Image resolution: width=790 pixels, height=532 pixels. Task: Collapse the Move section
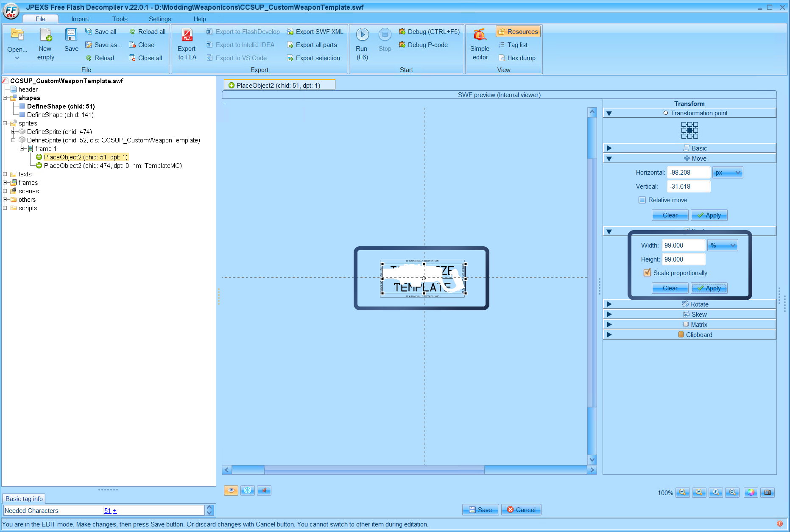pyautogui.click(x=609, y=158)
